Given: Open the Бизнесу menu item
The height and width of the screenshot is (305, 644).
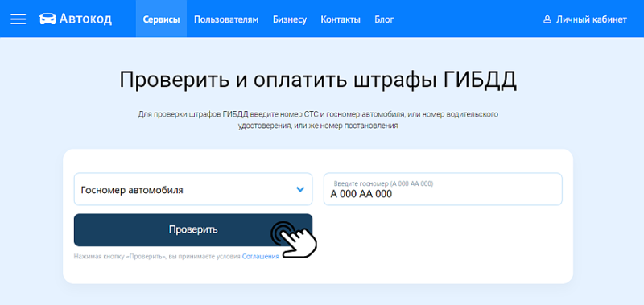Looking at the screenshot, I should tap(290, 19).
